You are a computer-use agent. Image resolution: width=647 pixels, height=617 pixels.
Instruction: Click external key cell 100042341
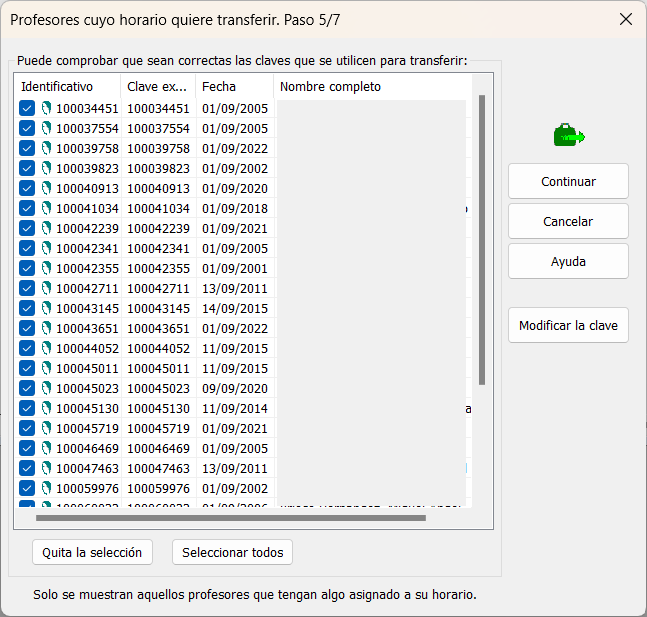pyautogui.click(x=158, y=248)
